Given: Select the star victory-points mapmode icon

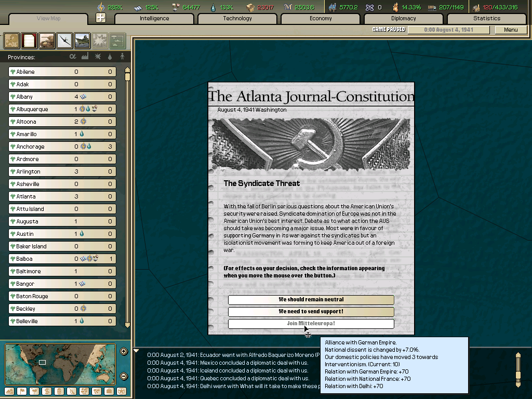Looking at the screenshot, I should 122,391.
